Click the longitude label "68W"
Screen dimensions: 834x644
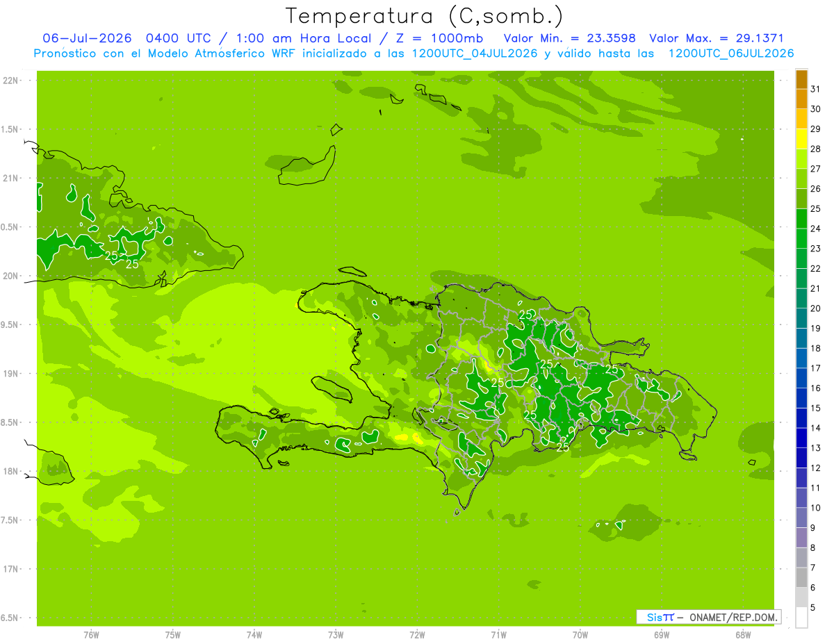[x=743, y=634]
